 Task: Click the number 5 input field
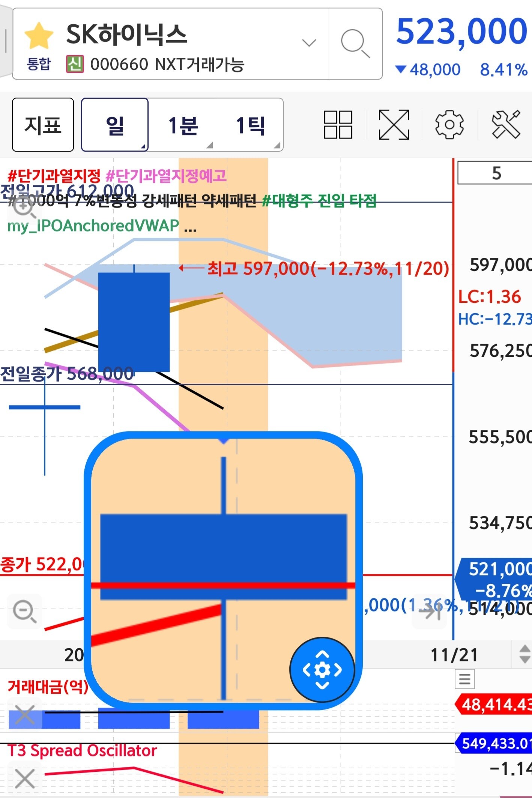pos(494,173)
